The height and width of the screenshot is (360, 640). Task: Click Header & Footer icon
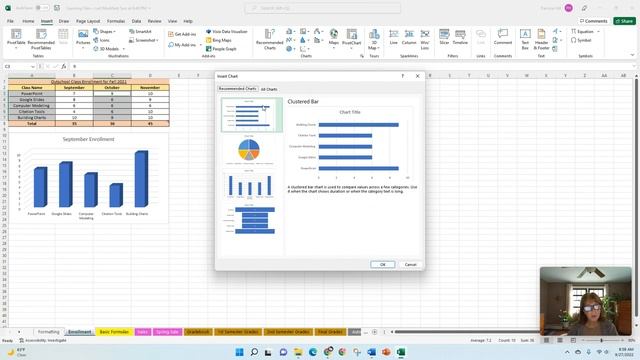tap(541, 39)
